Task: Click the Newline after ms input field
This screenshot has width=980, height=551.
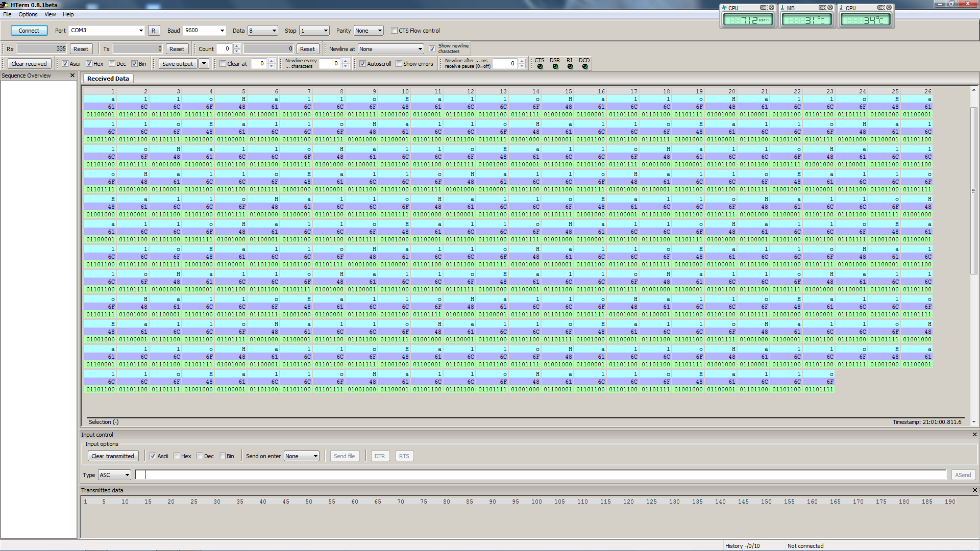Action: 505,64
